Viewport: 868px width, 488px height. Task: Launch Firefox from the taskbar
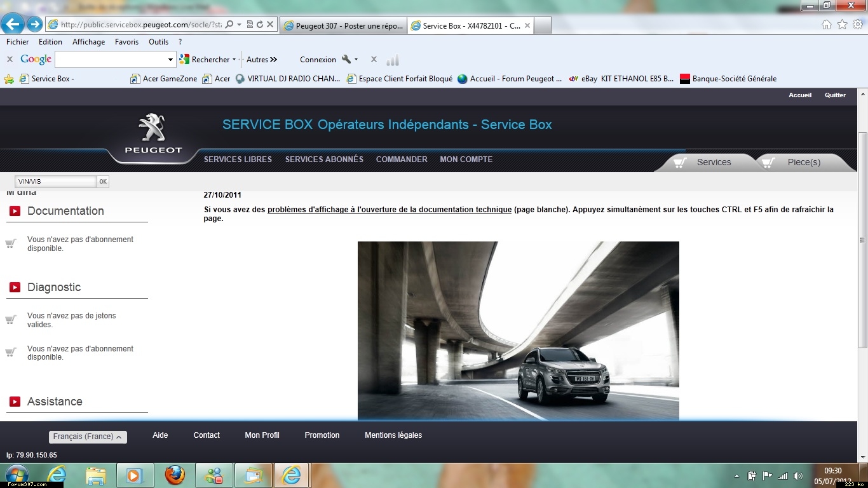(175, 475)
